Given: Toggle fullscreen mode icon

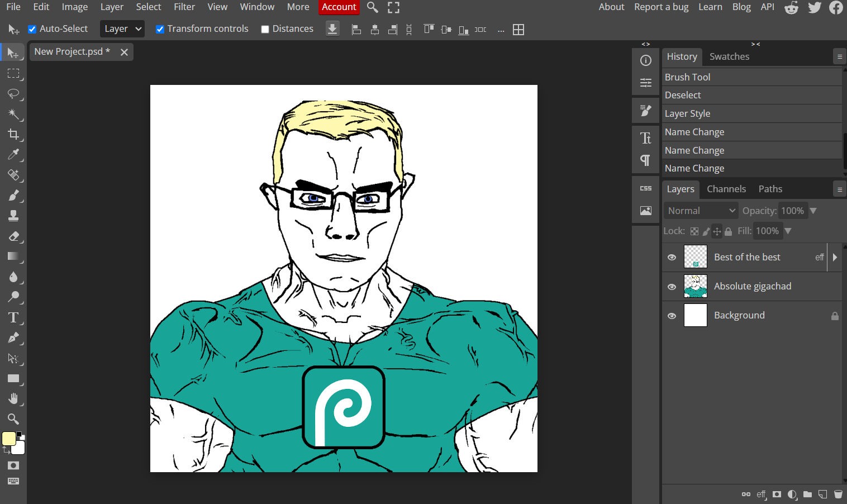Looking at the screenshot, I should (x=393, y=7).
